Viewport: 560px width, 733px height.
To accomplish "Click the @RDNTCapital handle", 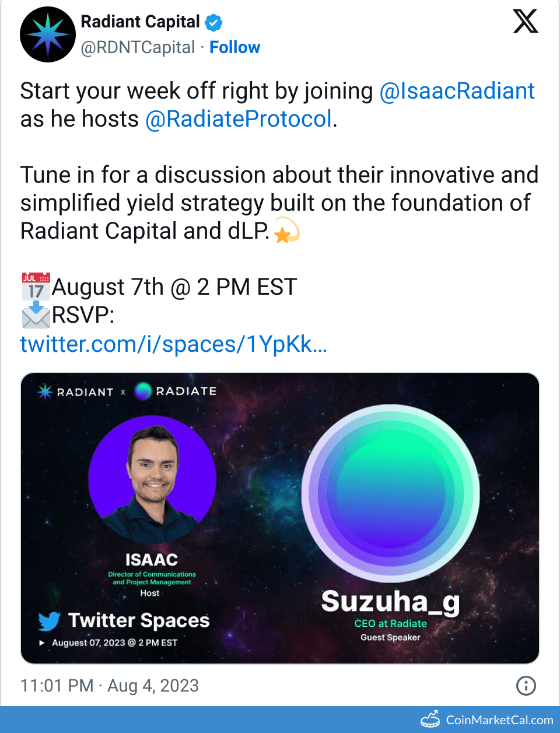I will pyautogui.click(x=138, y=47).
